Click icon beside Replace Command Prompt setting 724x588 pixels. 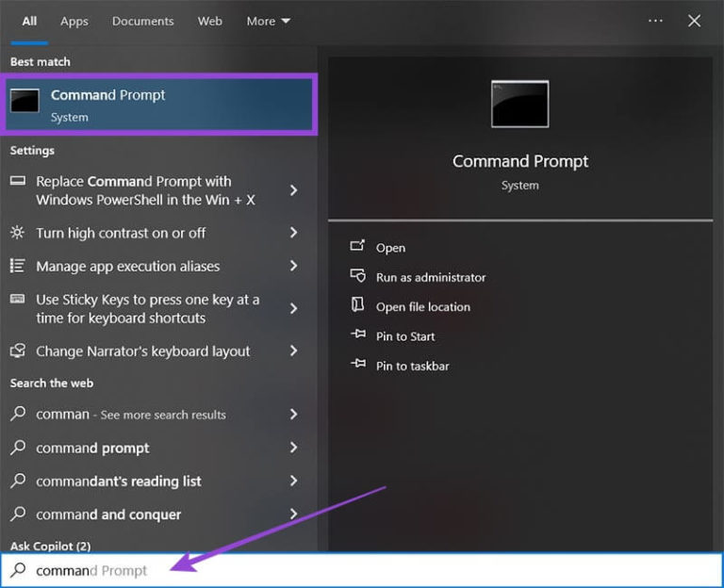click(18, 181)
